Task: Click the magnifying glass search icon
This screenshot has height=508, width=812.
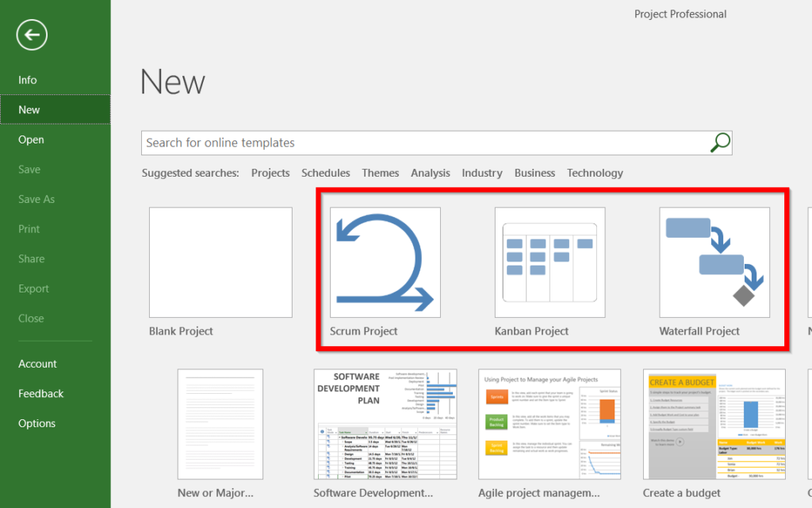Action: (x=718, y=143)
